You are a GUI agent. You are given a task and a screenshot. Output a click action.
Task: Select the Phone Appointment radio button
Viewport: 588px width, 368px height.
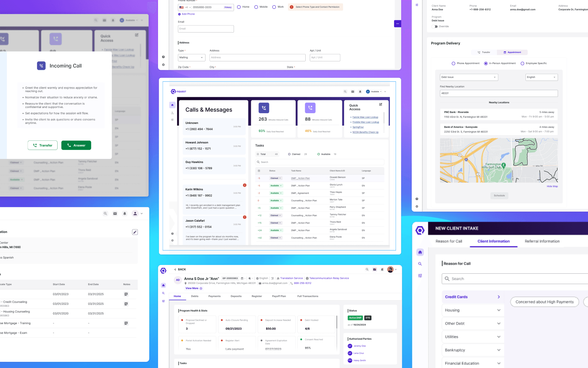click(x=453, y=63)
